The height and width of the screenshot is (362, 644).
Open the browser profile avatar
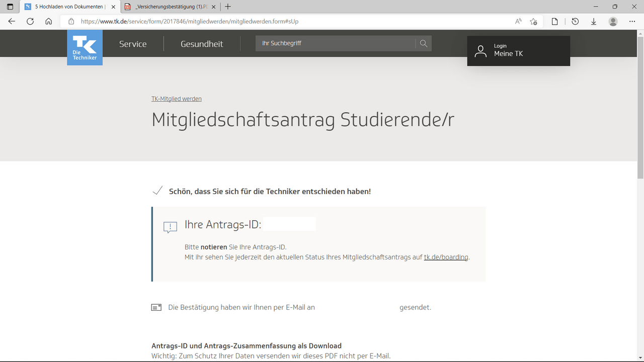click(613, 22)
